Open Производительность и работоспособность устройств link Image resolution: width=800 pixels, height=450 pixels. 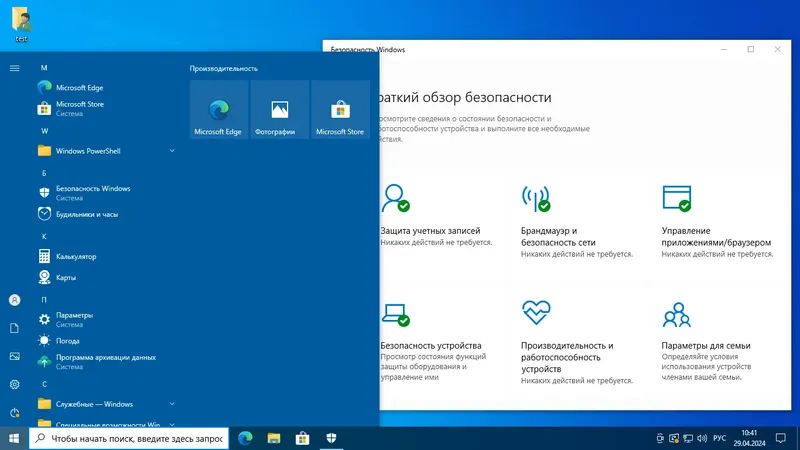[567, 357]
